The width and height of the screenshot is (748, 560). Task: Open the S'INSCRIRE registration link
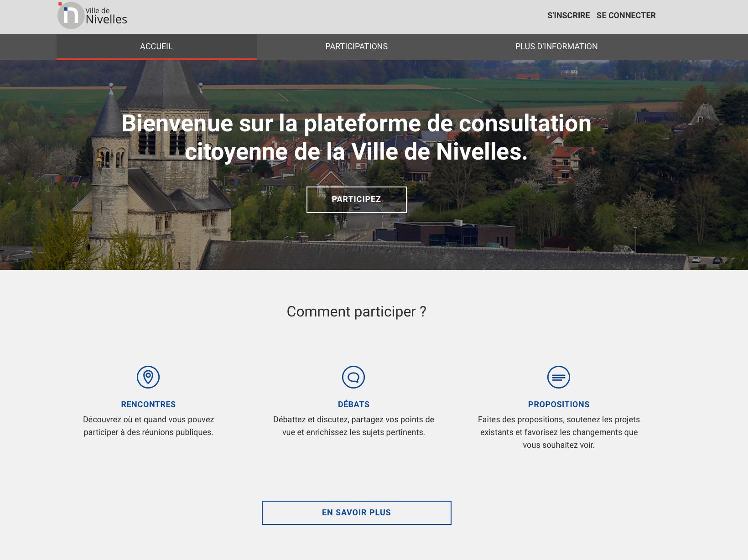(569, 16)
